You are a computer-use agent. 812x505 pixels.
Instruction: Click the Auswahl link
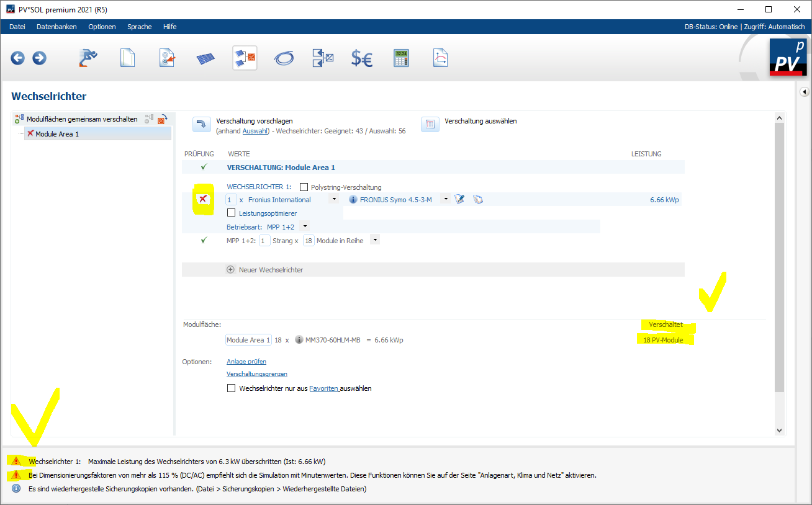point(256,132)
